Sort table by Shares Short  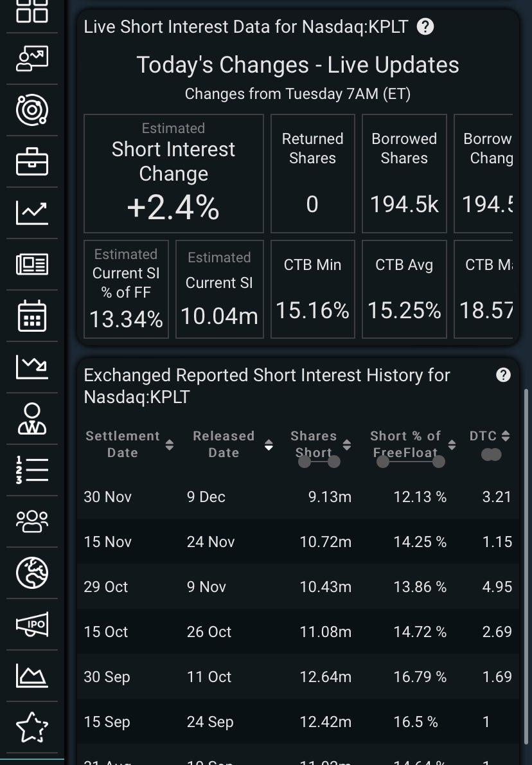347,444
